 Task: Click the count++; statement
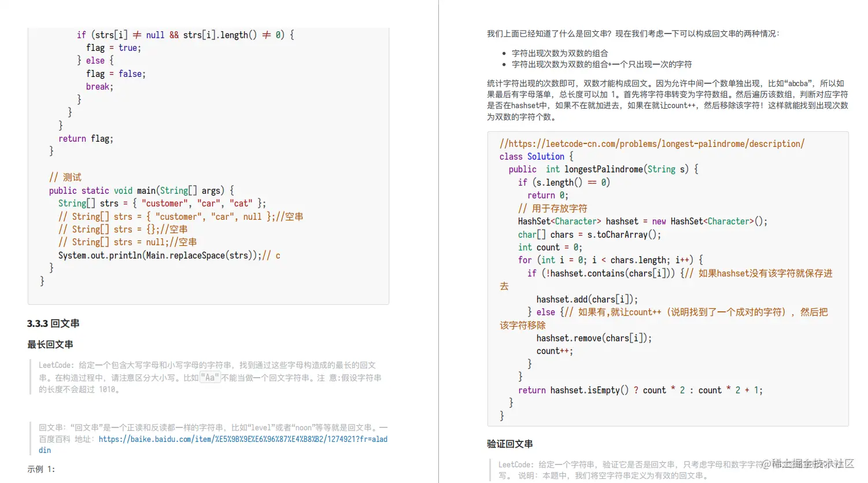pos(555,351)
